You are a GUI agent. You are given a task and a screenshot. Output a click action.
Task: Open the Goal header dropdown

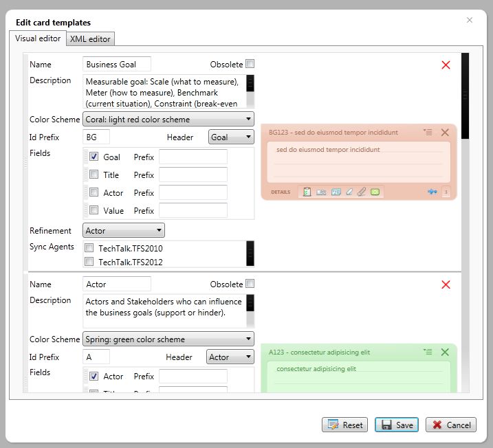pos(231,137)
